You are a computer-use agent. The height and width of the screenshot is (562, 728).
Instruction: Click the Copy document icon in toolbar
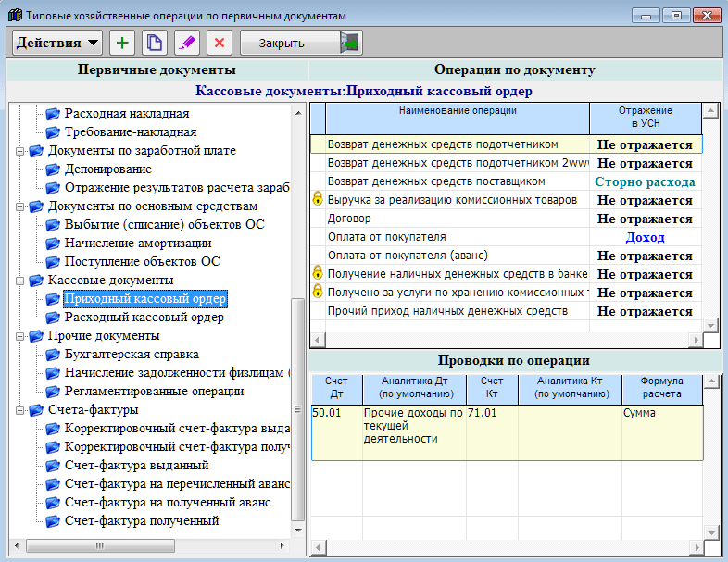[x=155, y=44]
